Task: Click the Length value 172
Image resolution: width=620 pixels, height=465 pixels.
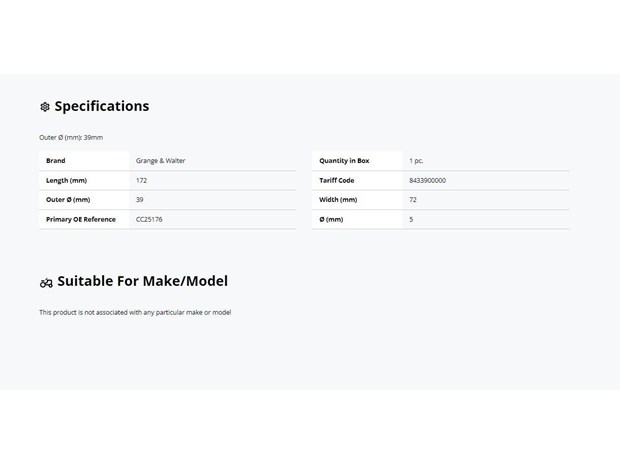Action: pyautogui.click(x=141, y=180)
